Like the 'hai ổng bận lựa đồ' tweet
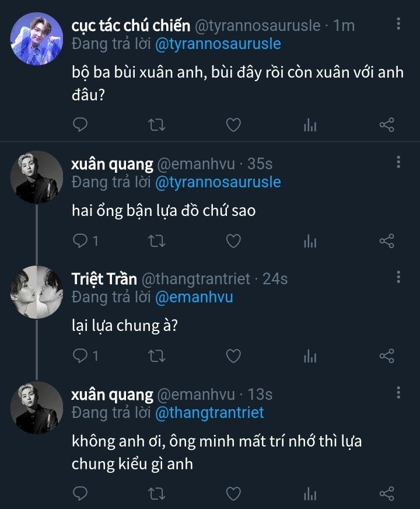This screenshot has height=509, width=420. click(233, 240)
